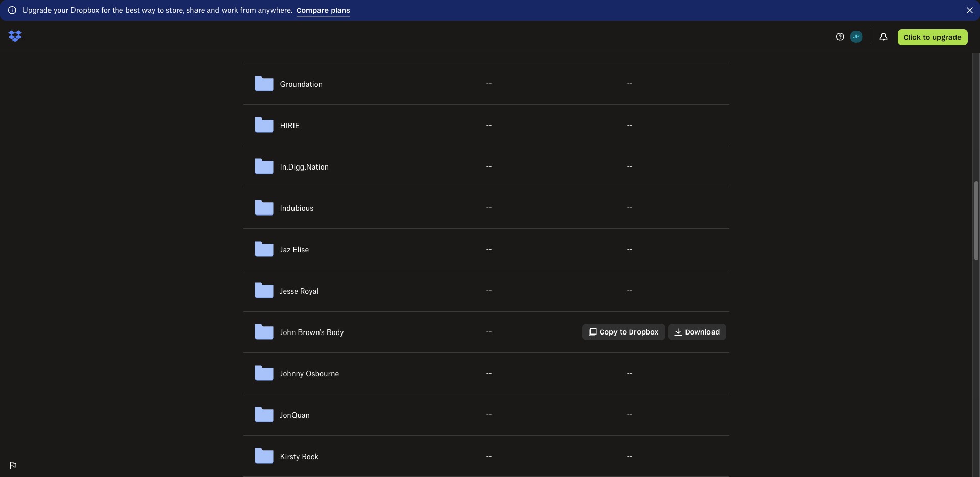The width and height of the screenshot is (980, 477).
Task: Open the Compare plans link
Action: (x=323, y=10)
